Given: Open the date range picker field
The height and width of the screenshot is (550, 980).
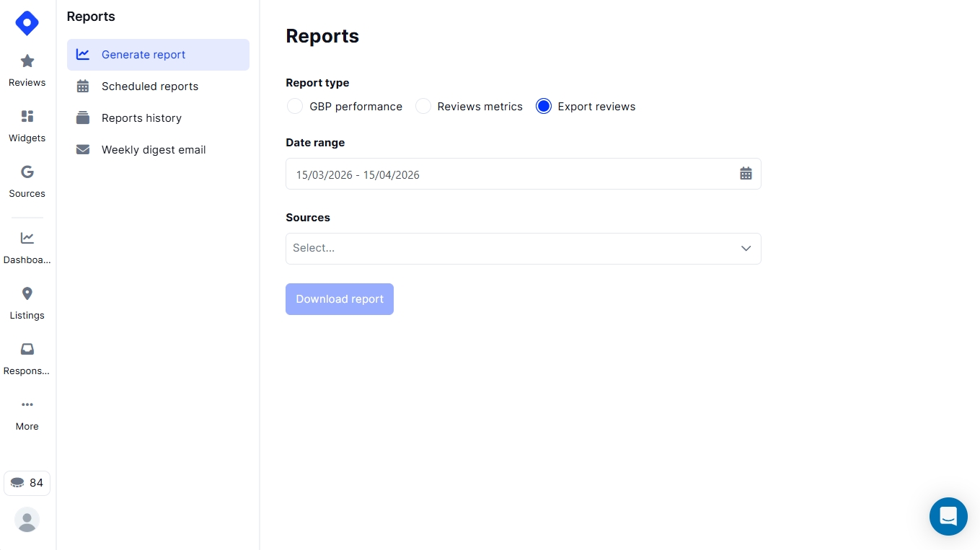Looking at the screenshot, I should click(x=505, y=174).
